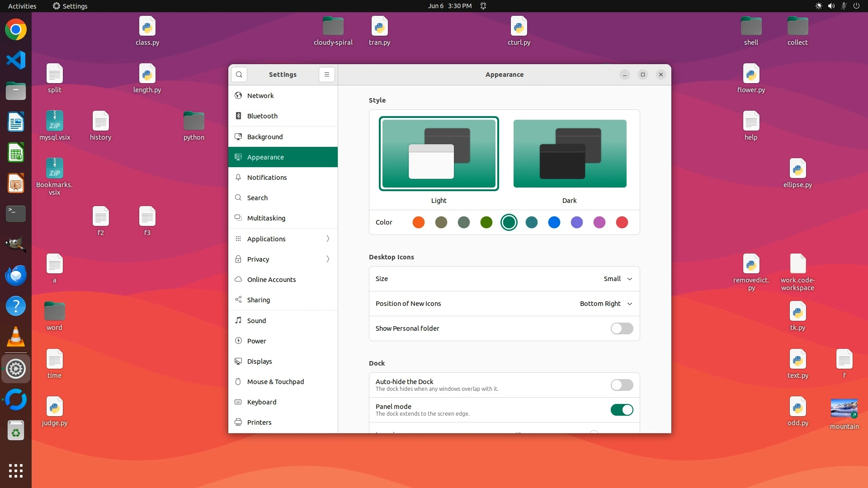Expand the Applications settings submenu

coord(283,239)
